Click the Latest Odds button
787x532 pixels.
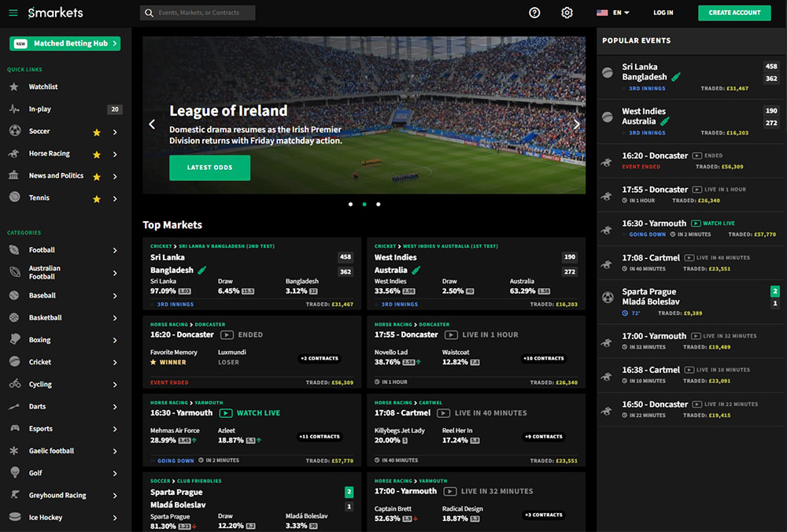point(210,168)
